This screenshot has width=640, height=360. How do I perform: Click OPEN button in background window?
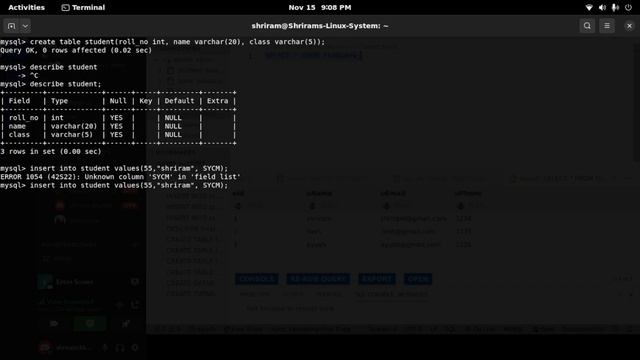418,279
